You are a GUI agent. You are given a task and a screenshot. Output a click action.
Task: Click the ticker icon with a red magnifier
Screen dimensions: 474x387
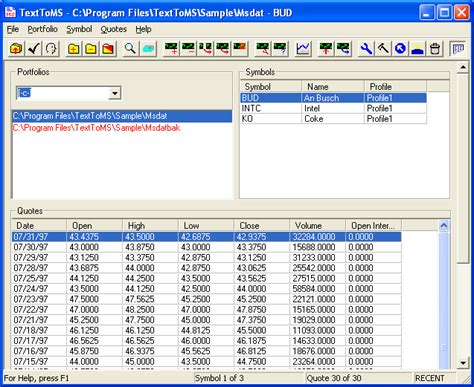pos(263,49)
